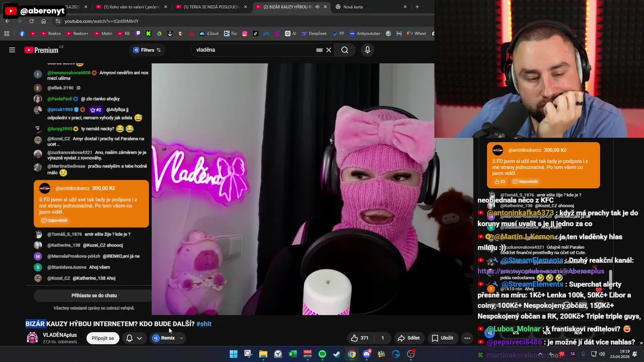Screen dimensions: 644x362
Task: Open Excel from the taskbar
Action: [293, 354]
